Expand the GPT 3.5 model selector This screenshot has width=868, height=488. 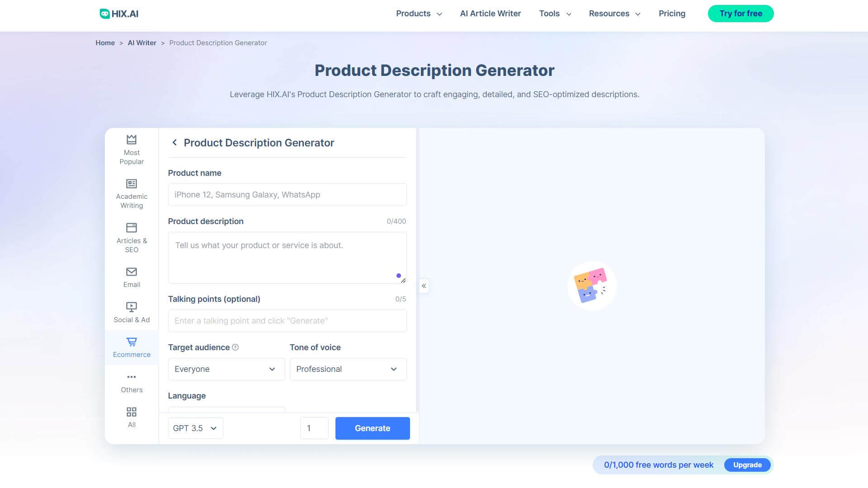(x=195, y=428)
